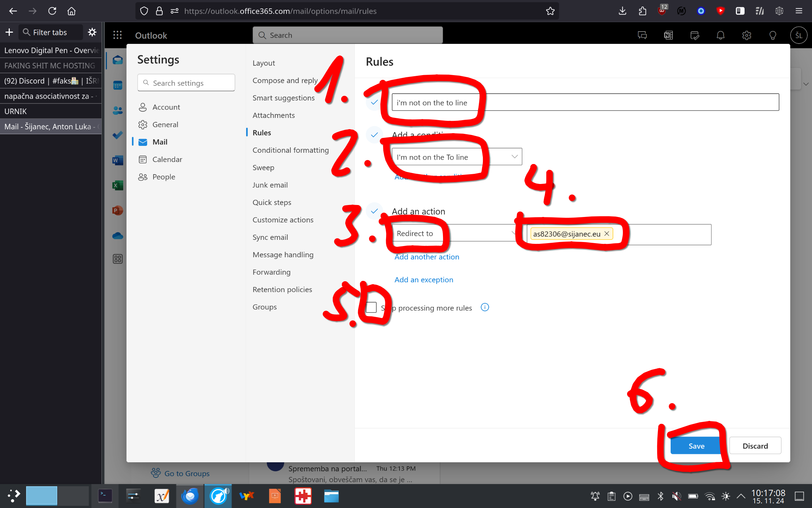Open the PowerPoint app in sidebar
This screenshot has width=812, height=508.
[x=117, y=210]
